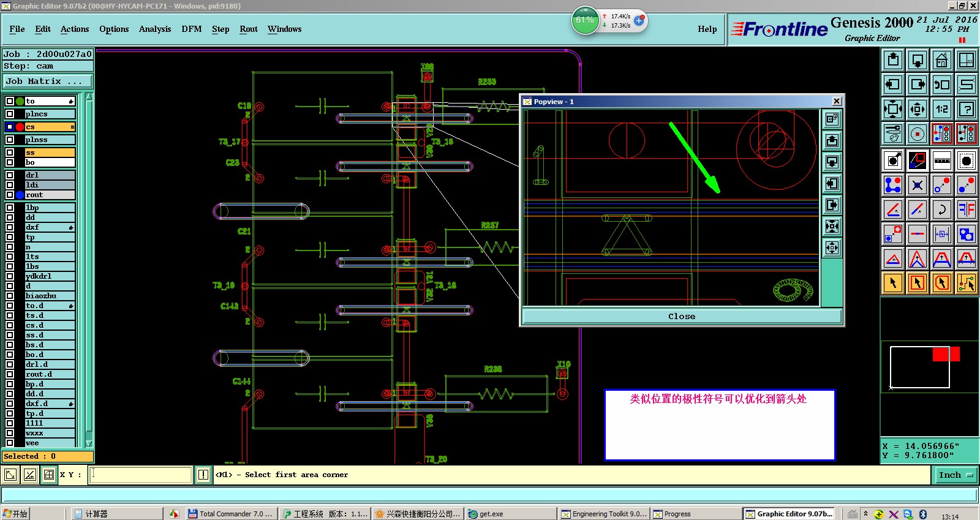Click green color dot of 'to' layer

(x=20, y=101)
